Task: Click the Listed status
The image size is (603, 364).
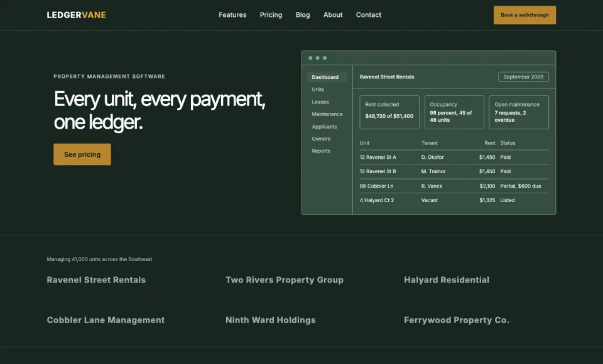Action: [508, 200]
